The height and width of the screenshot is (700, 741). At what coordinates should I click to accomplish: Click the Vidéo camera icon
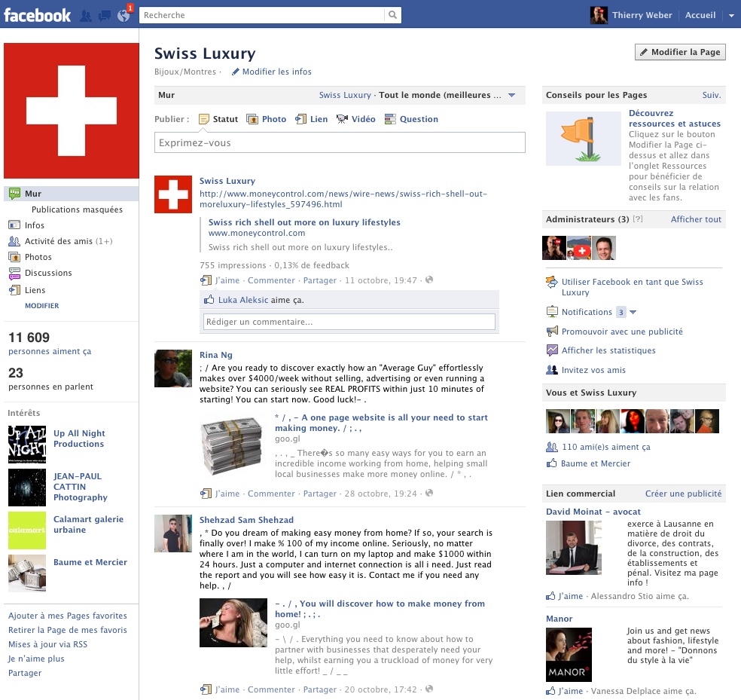pos(342,119)
